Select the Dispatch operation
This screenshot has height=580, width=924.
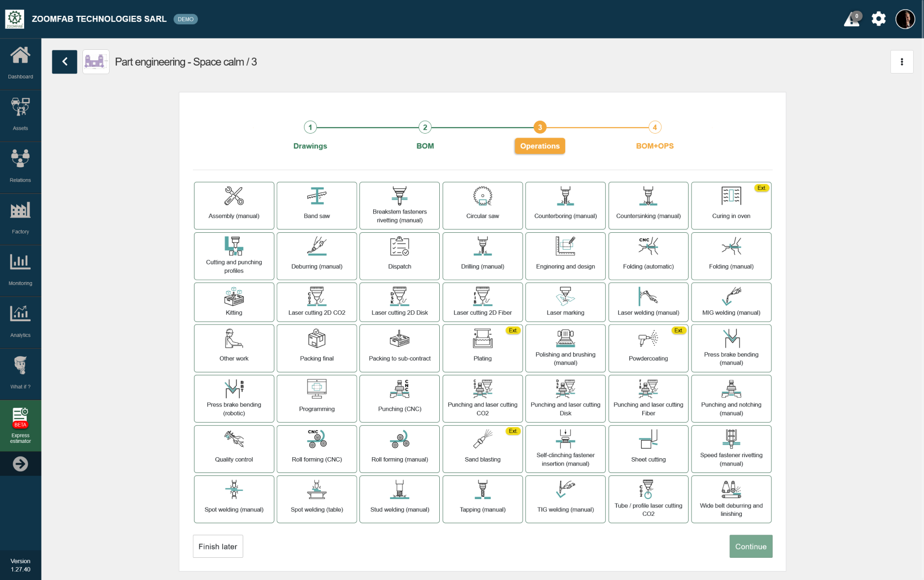(x=400, y=256)
